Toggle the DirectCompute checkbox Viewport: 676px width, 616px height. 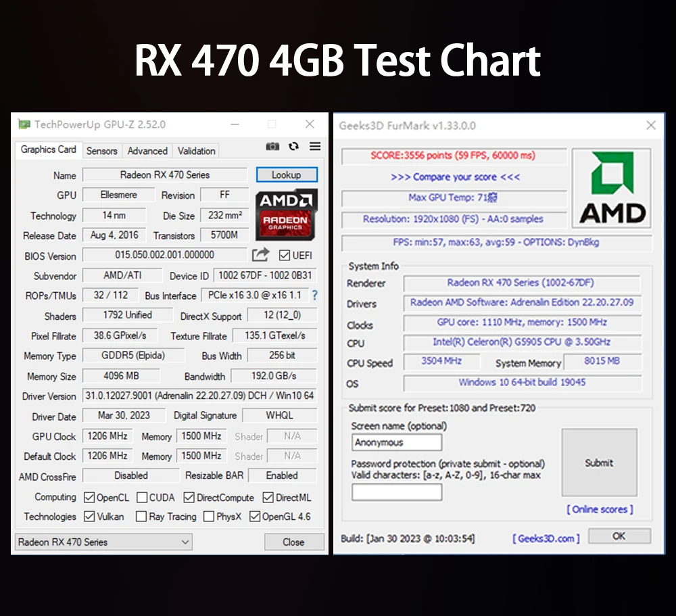pos(189,498)
